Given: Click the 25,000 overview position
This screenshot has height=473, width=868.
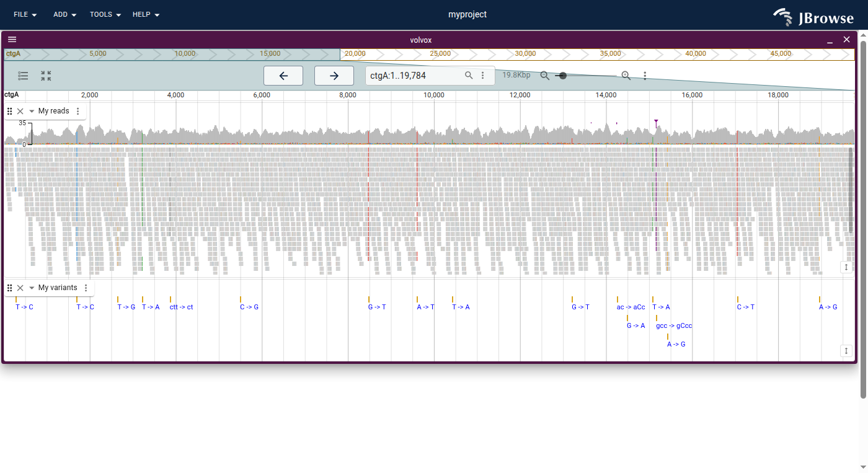Looking at the screenshot, I should (440, 54).
